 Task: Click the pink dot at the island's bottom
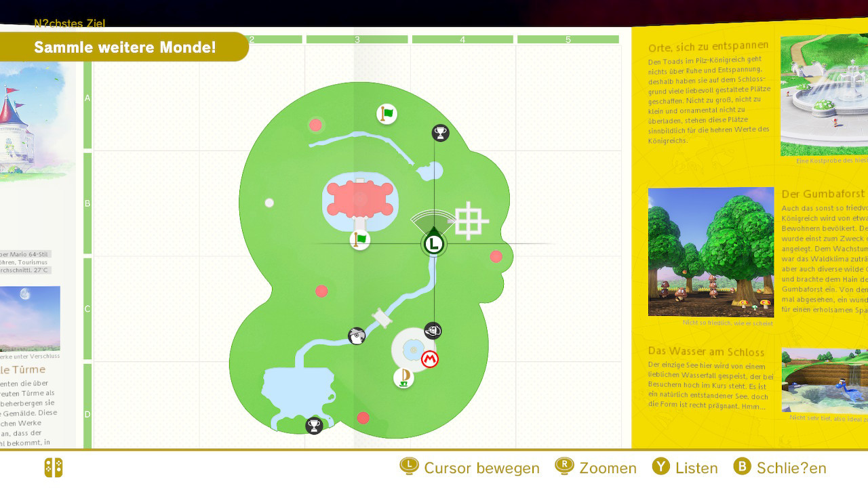363,418
